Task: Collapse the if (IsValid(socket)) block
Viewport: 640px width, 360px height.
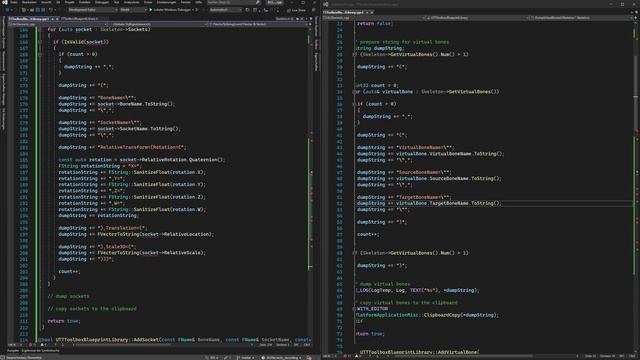Action: 40,42
